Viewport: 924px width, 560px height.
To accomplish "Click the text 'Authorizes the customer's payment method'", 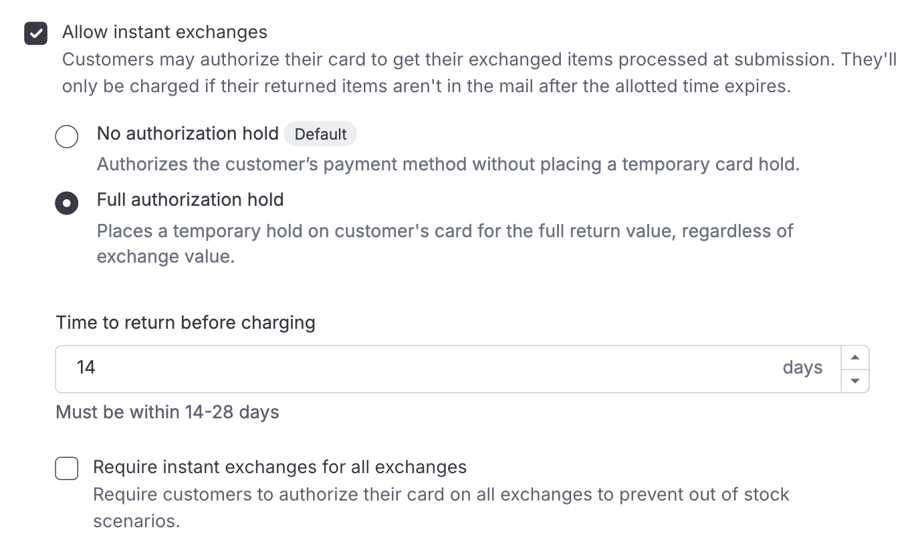I will (447, 164).
